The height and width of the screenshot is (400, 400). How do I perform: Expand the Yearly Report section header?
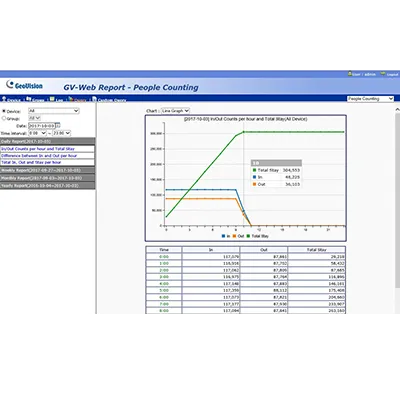(x=47, y=186)
